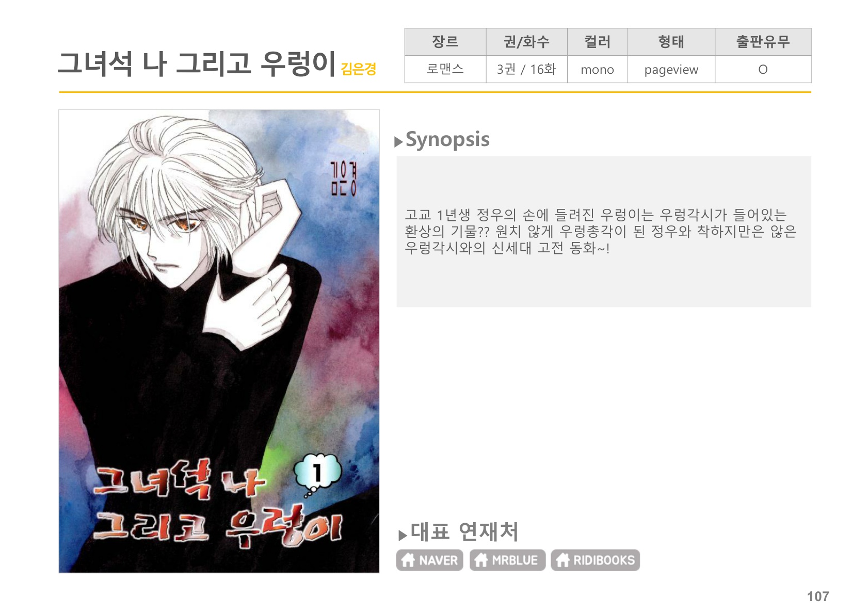
Task: Click the 로맨스 genre cell
Action: point(445,69)
